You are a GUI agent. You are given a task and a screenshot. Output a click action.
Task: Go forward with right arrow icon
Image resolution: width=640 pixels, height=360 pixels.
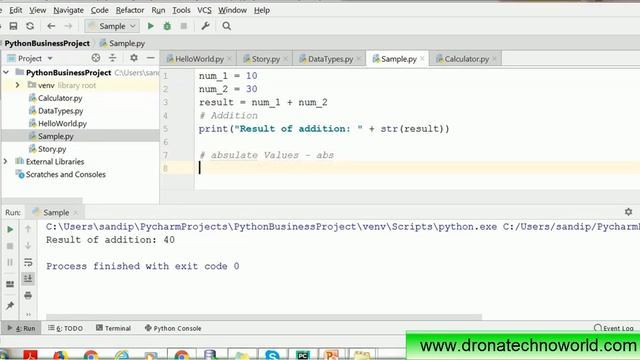point(68,26)
